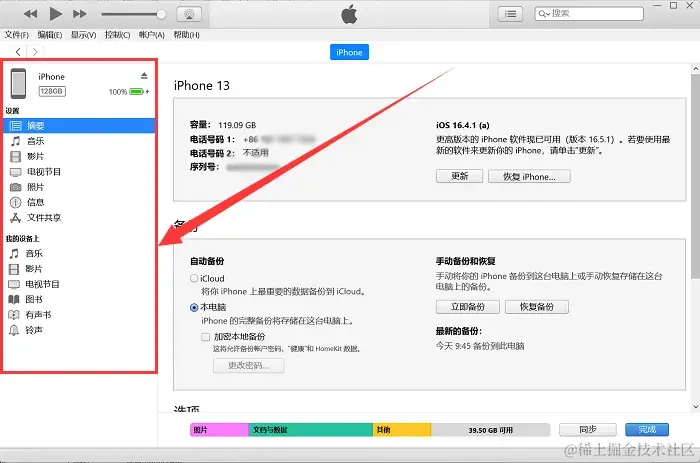Select 音乐 under 设置 section
The image size is (700, 463).
pos(79,141)
